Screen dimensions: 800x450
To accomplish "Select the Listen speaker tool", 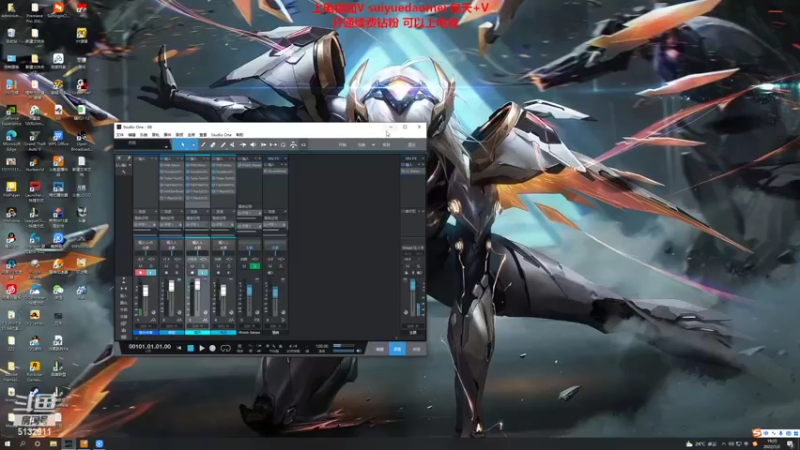I will click(253, 145).
